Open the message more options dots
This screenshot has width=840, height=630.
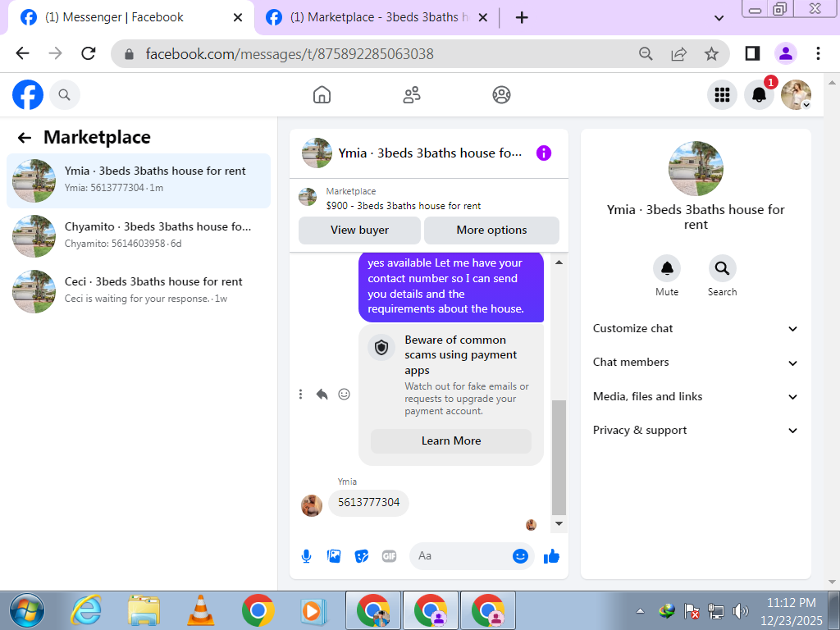[x=300, y=395]
